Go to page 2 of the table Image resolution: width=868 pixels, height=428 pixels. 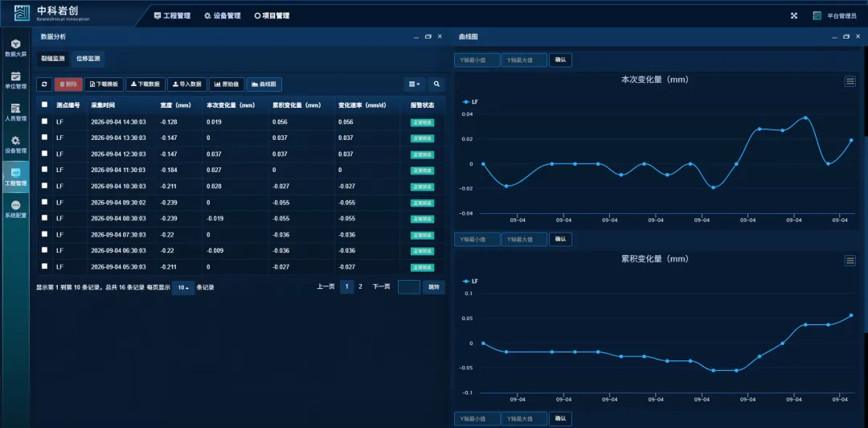[360, 286]
